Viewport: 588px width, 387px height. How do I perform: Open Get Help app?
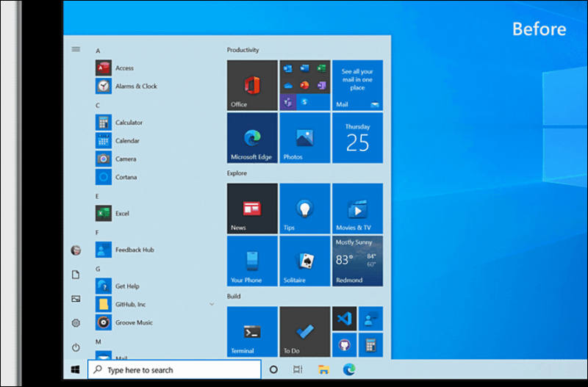click(x=118, y=286)
